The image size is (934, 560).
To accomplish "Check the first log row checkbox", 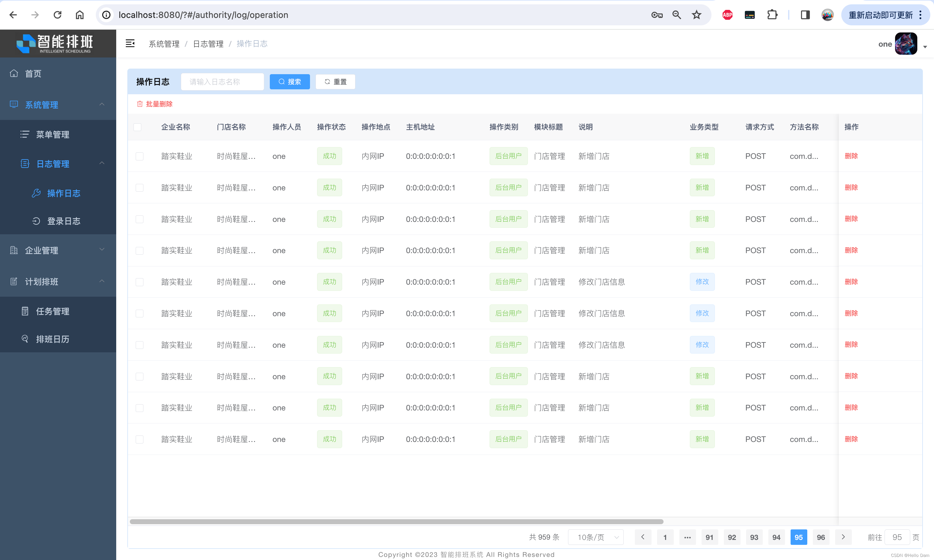I will tap(140, 156).
